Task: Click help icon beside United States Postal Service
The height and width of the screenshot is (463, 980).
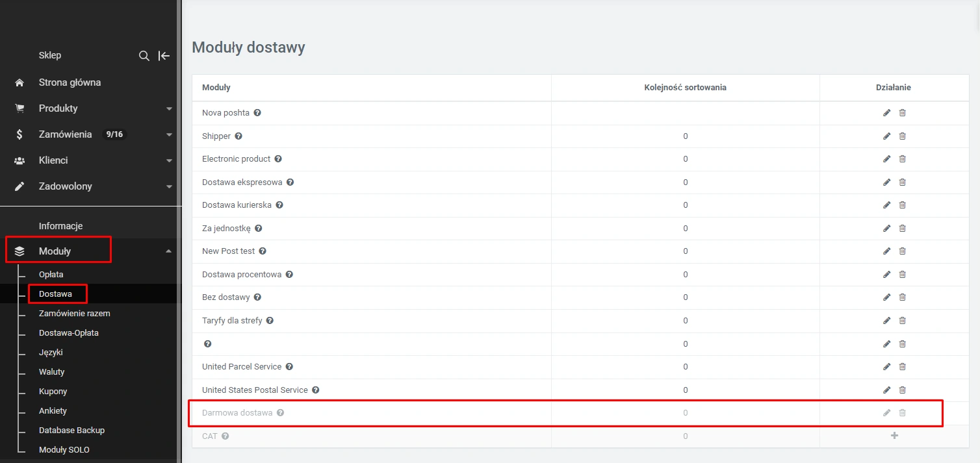Action: coord(315,390)
